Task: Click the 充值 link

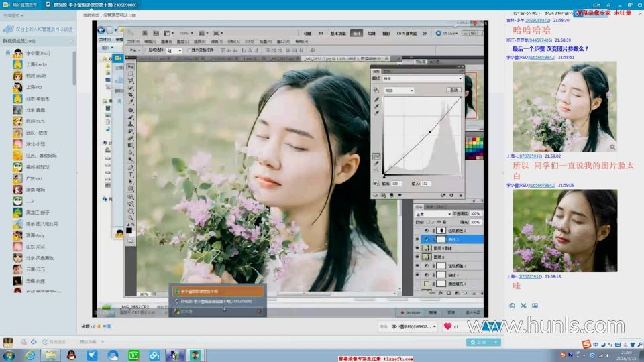Action: tap(107, 326)
